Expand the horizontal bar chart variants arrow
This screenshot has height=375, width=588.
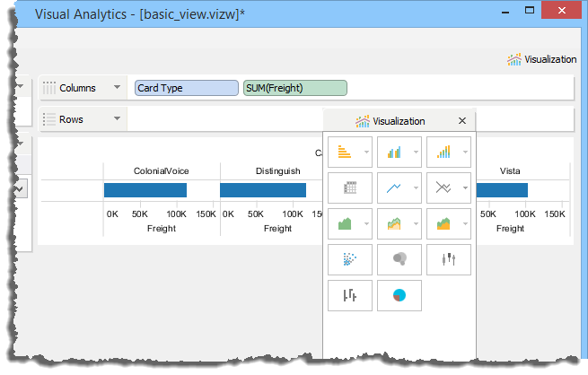(x=365, y=153)
